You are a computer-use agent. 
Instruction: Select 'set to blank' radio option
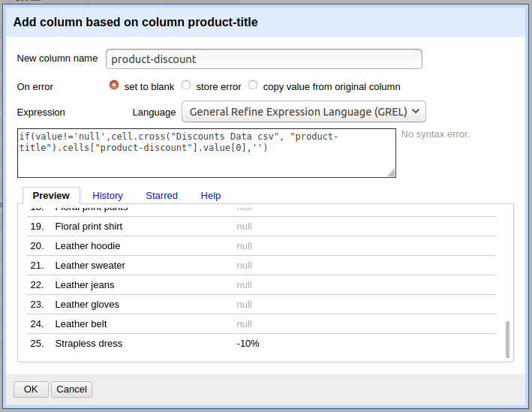click(114, 85)
